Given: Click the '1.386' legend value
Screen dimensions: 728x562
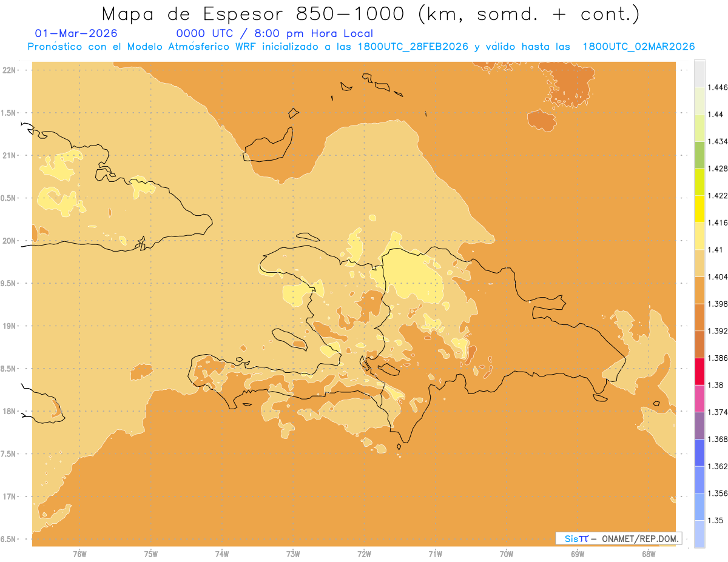Looking at the screenshot, I should click(x=717, y=358).
